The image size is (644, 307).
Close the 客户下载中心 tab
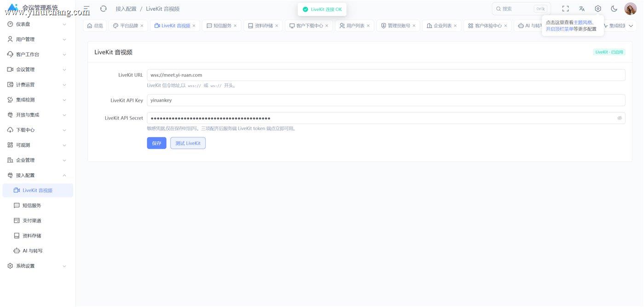327,26
